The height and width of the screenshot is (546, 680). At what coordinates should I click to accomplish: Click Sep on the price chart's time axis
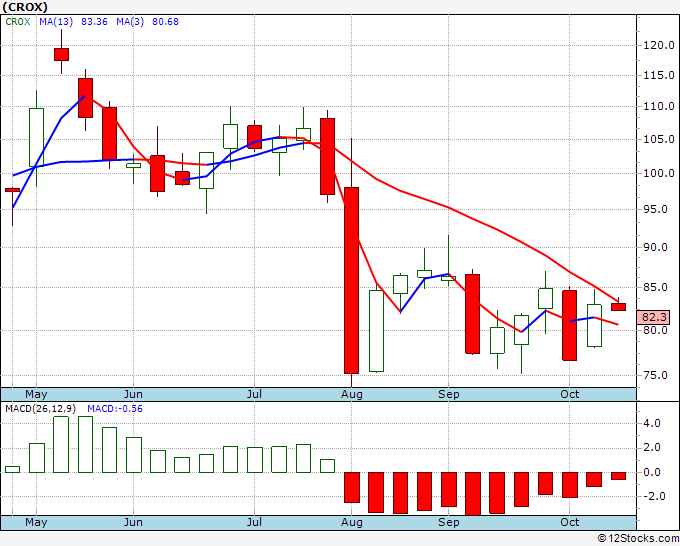coord(448,395)
